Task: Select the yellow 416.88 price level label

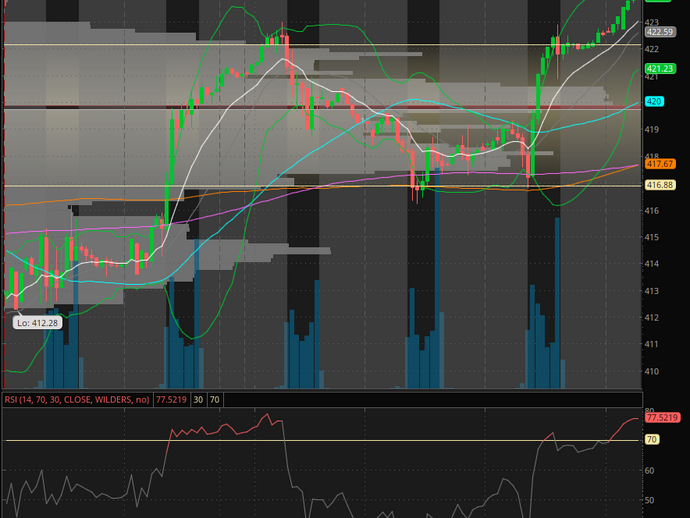Action: pyautogui.click(x=660, y=185)
